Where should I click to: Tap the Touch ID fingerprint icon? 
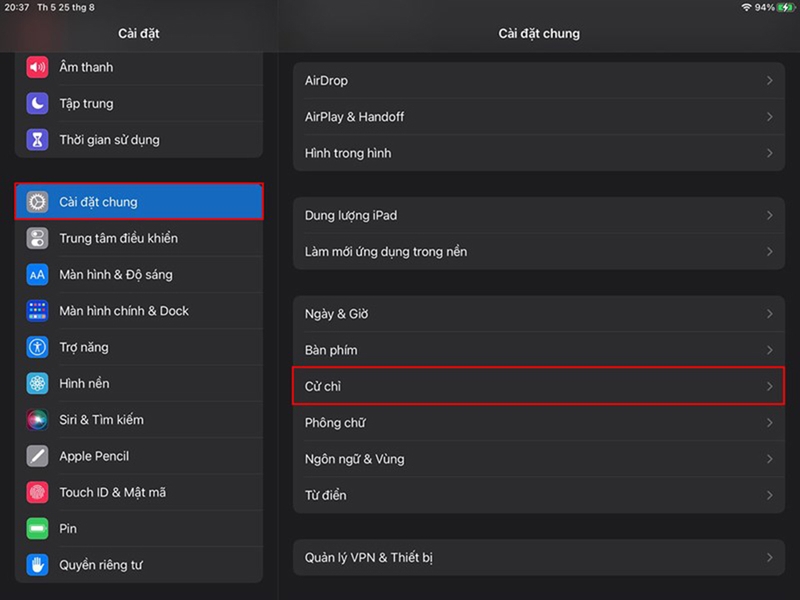[x=38, y=492]
